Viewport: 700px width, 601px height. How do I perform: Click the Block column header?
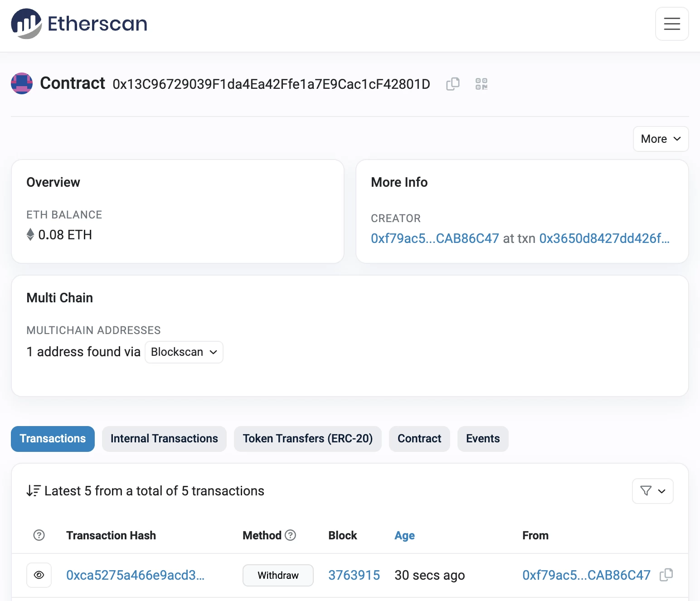tap(343, 535)
